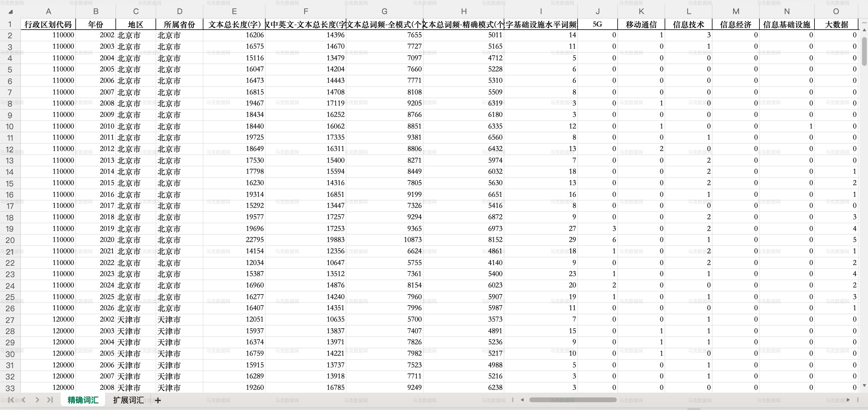Select cell with value 4140

click(x=464, y=263)
